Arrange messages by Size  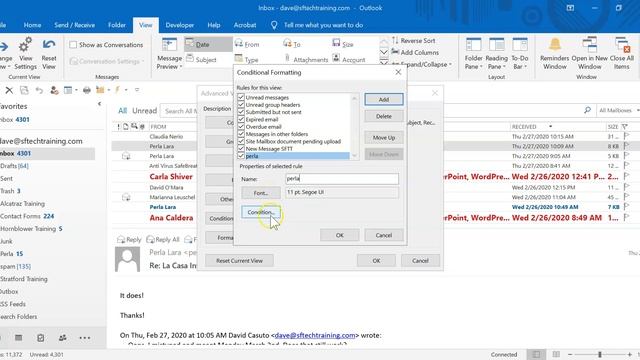[x=343, y=44]
